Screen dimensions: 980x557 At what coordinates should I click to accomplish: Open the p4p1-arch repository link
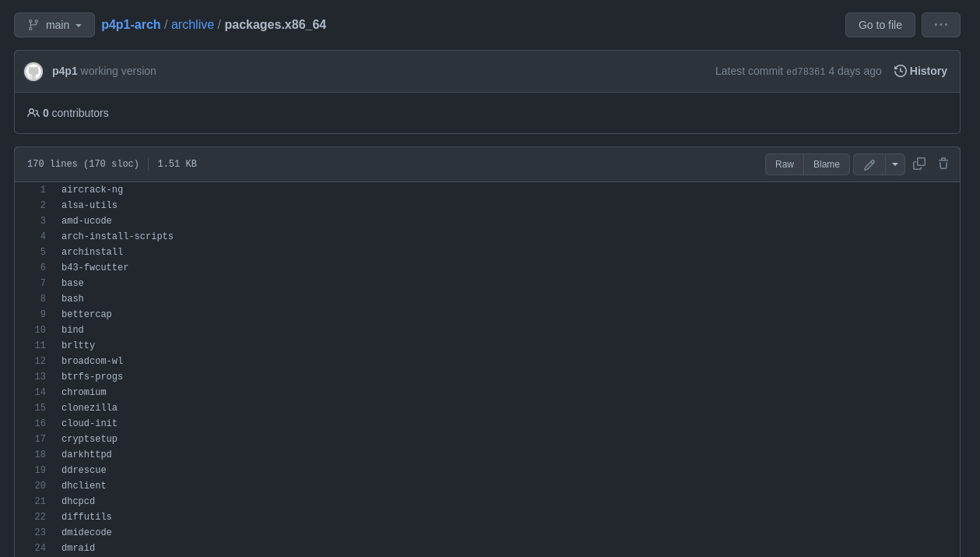[x=131, y=25]
